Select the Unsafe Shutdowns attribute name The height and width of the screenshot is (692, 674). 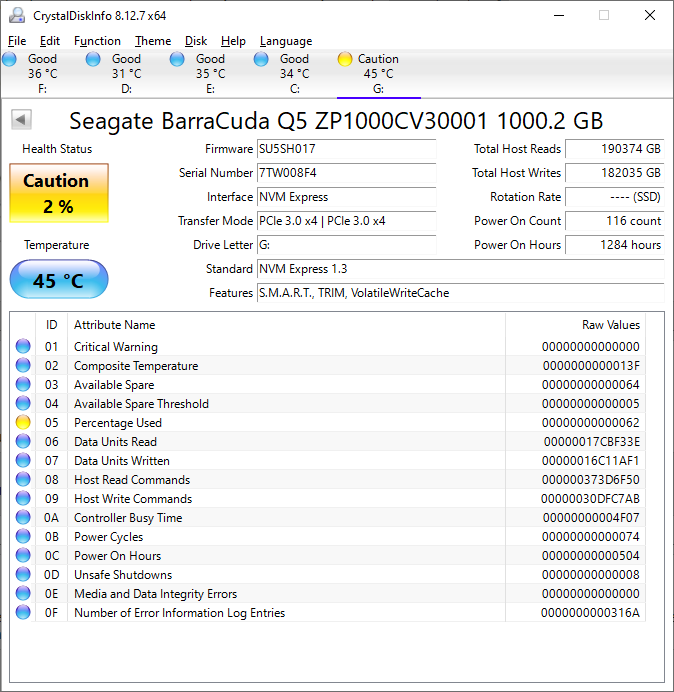tap(123, 575)
